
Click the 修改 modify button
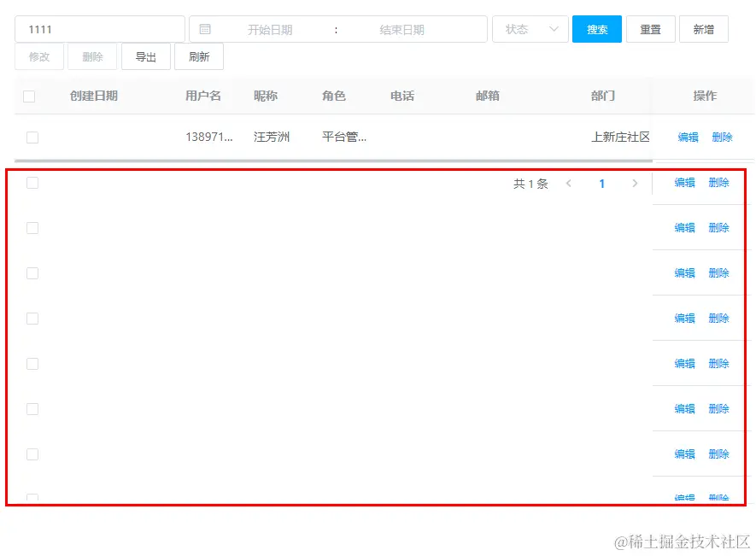coord(38,56)
